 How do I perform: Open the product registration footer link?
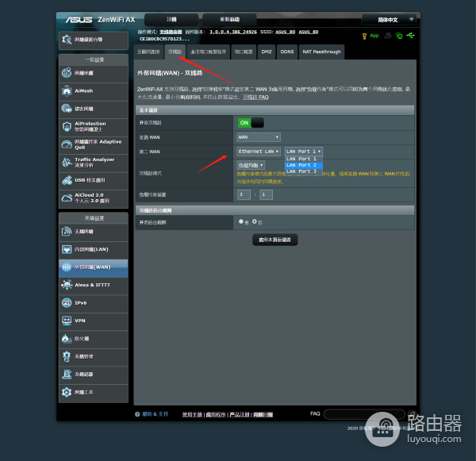pos(240,414)
